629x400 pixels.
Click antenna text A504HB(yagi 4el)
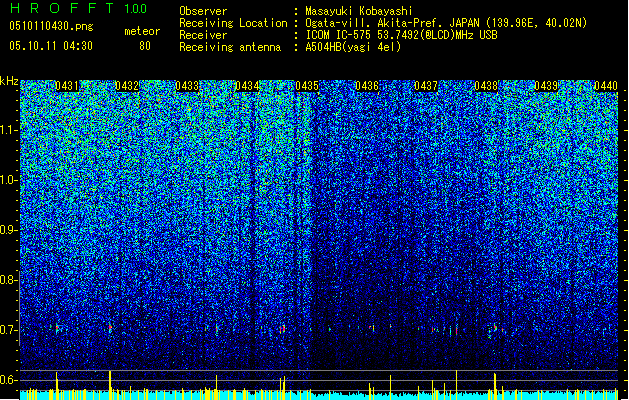(x=353, y=47)
